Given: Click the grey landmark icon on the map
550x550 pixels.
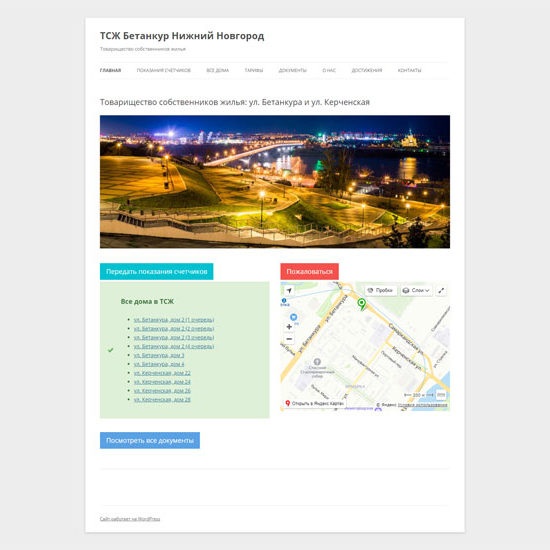Looking at the screenshot, I should point(317,361).
